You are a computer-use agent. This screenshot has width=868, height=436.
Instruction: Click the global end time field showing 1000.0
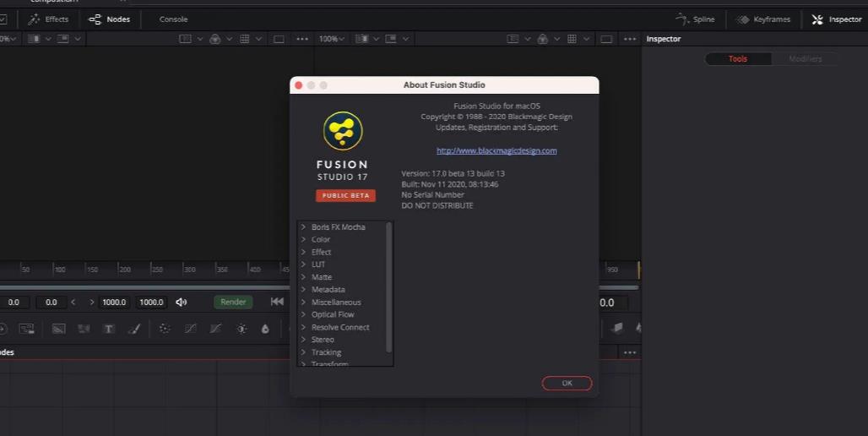pos(151,302)
